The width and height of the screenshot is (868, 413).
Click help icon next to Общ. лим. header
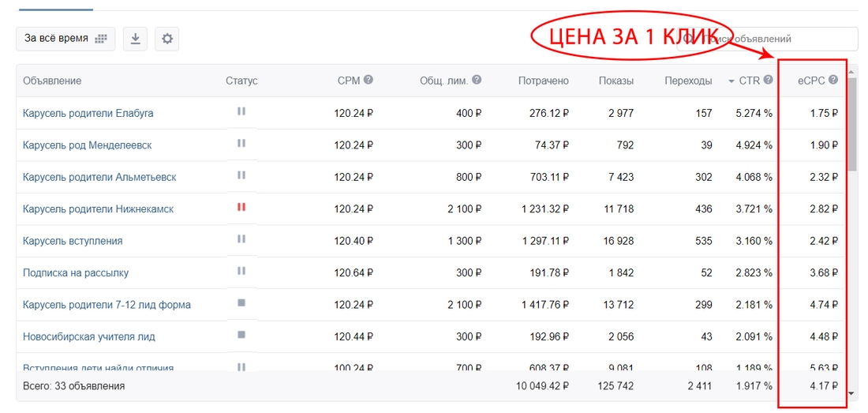click(x=477, y=81)
